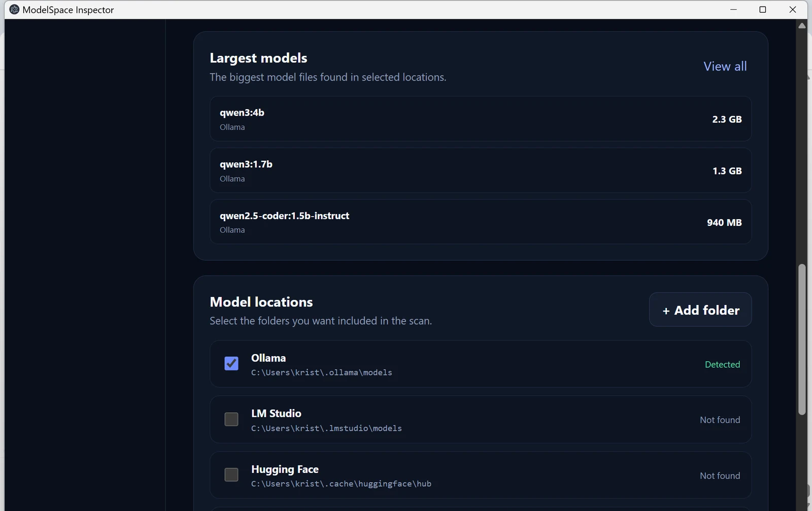Click the LM Studio path .lmstudio\models
This screenshot has width=812, height=511.
[326, 428]
